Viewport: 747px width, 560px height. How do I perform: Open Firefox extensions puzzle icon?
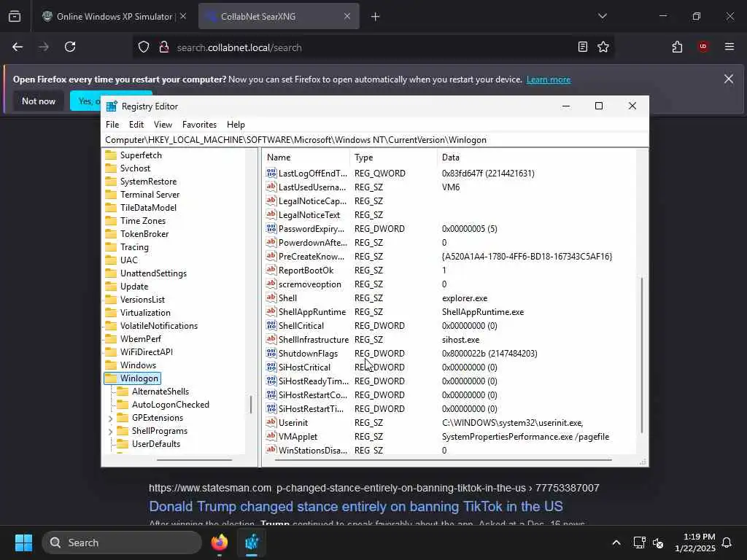point(677,47)
